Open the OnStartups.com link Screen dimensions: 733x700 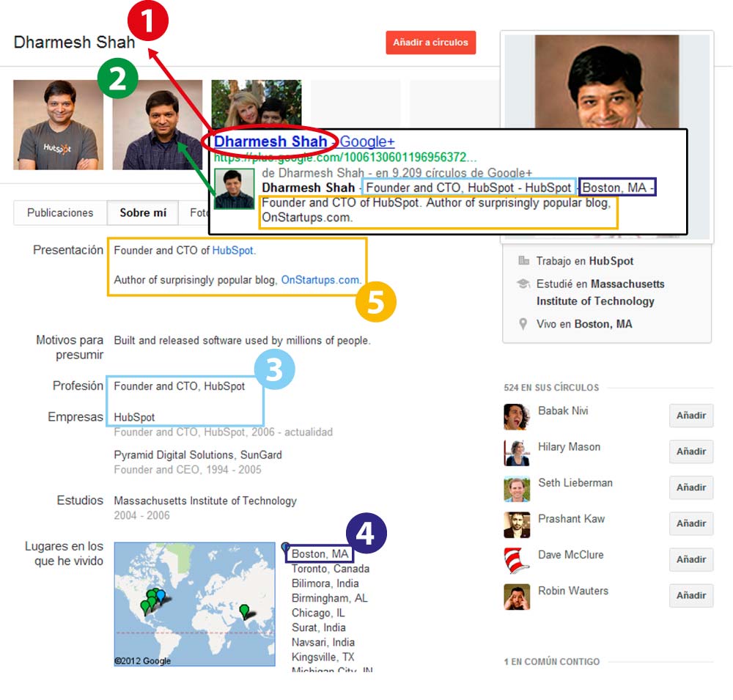[x=320, y=279]
